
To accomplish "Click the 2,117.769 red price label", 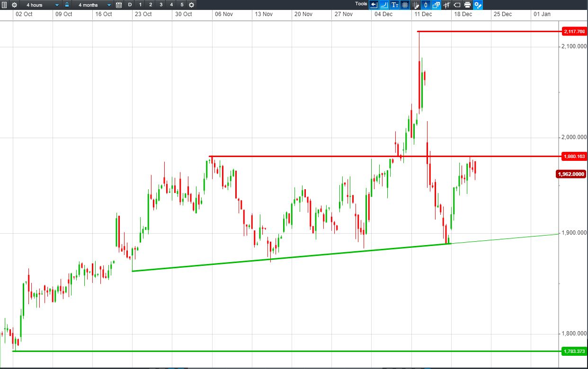I will pos(574,32).
